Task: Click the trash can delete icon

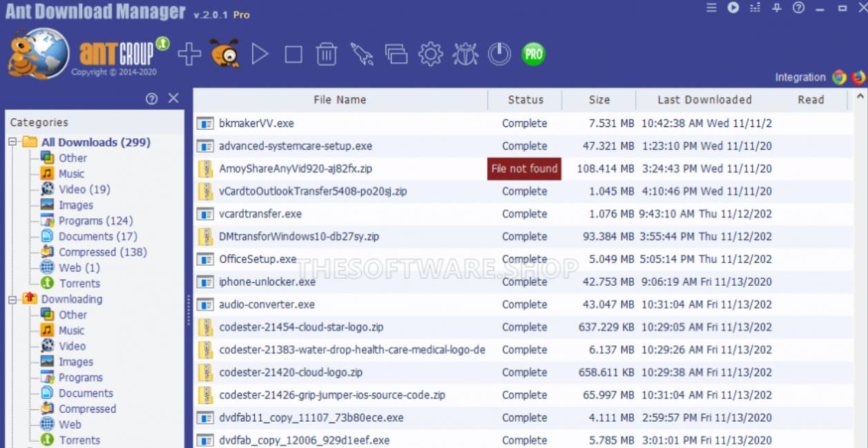Action: [x=327, y=54]
